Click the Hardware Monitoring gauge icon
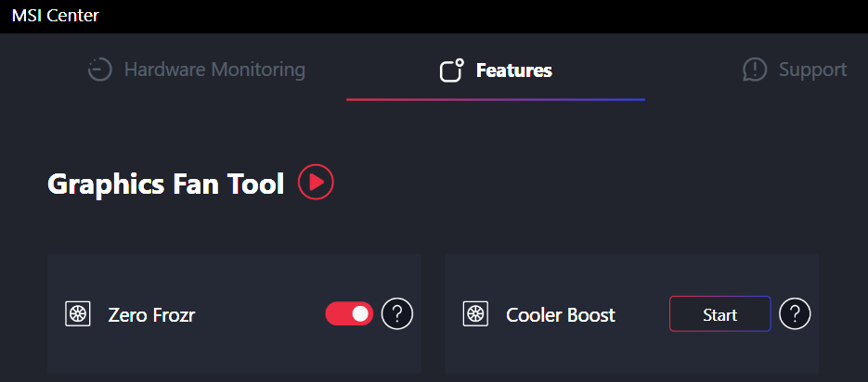The height and width of the screenshot is (382, 868). click(x=100, y=70)
